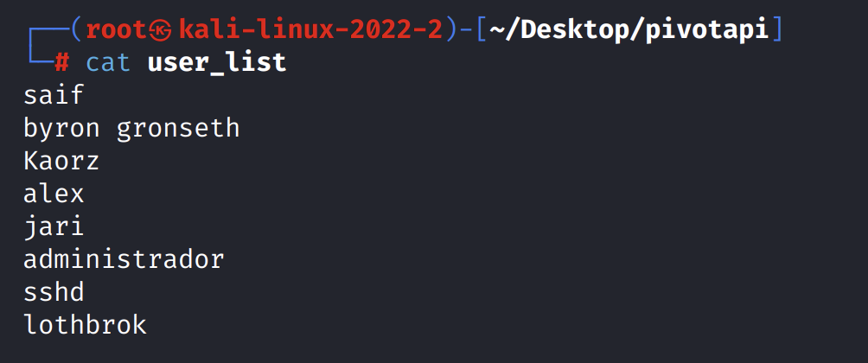Click the username alex
Screen dimensions: 868x363
click(x=53, y=194)
